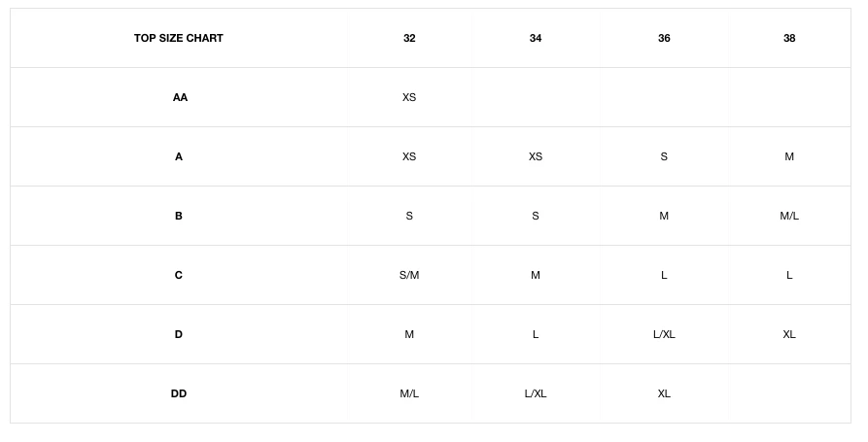Click the 36 band size column header
Image resolution: width=868 pixels, height=442 pixels.
coord(664,39)
